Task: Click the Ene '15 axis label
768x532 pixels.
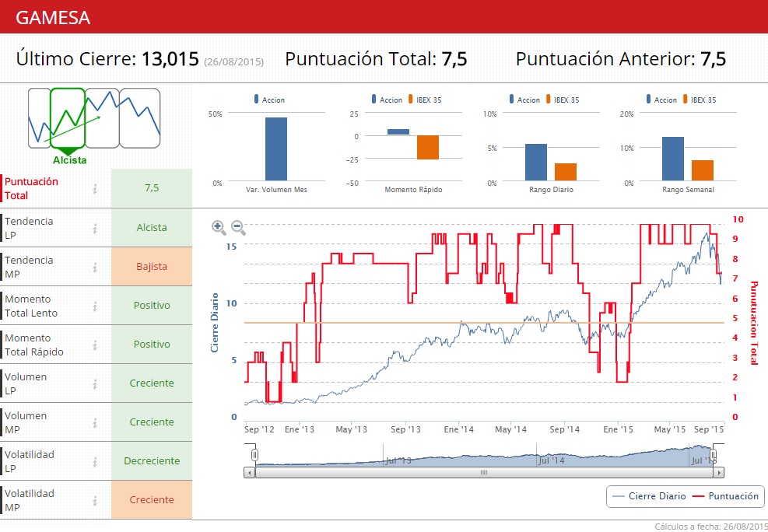Action: pyautogui.click(x=618, y=429)
